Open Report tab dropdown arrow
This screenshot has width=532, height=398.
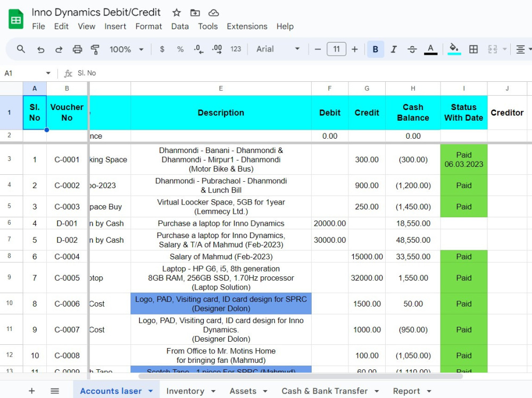429,391
